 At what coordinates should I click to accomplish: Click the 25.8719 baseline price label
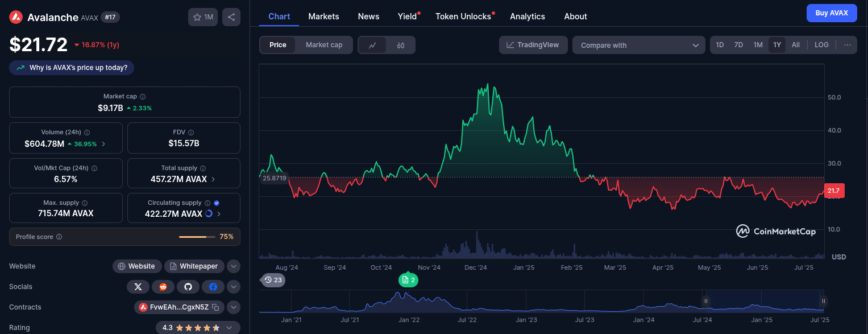click(x=274, y=178)
